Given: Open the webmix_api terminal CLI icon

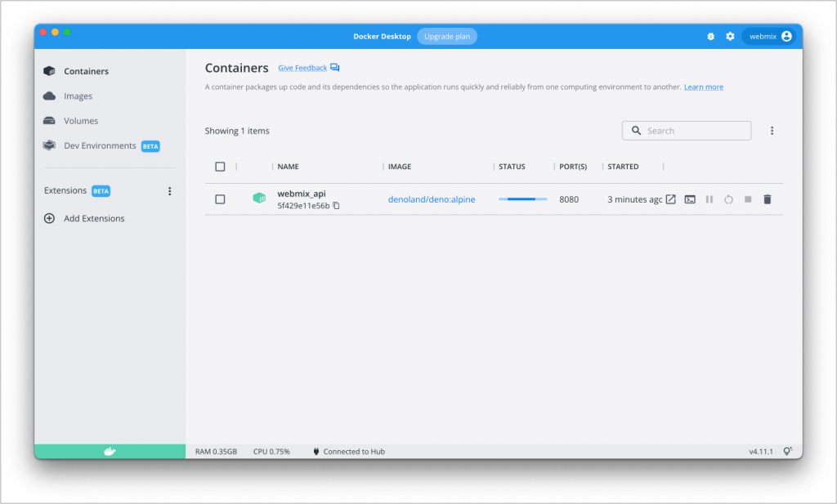Looking at the screenshot, I should (690, 199).
